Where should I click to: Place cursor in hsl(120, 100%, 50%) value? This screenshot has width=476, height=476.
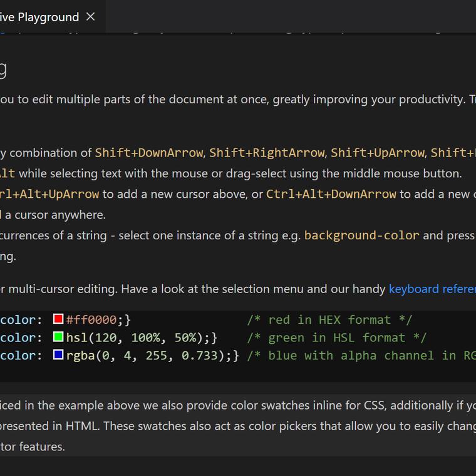tap(134, 338)
